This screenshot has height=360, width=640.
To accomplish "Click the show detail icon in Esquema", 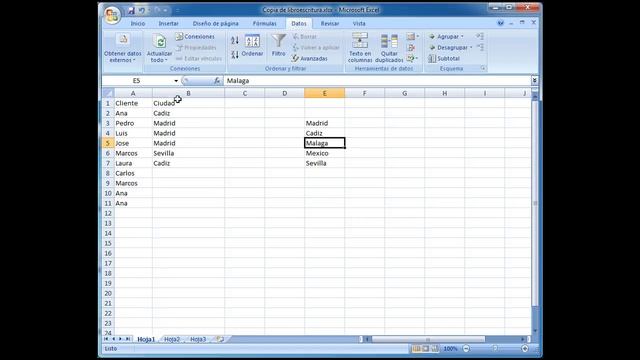I will (x=480, y=37).
